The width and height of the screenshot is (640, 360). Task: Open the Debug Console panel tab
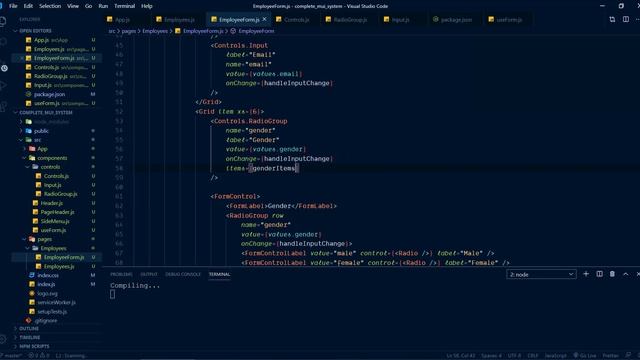(x=183, y=274)
